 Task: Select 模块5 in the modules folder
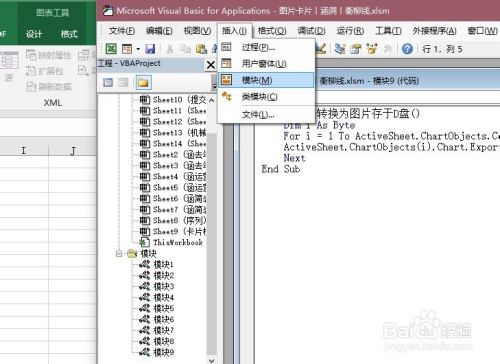tap(157, 308)
